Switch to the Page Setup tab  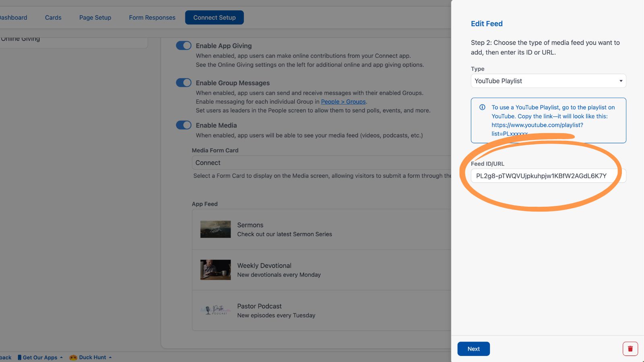coord(95,18)
